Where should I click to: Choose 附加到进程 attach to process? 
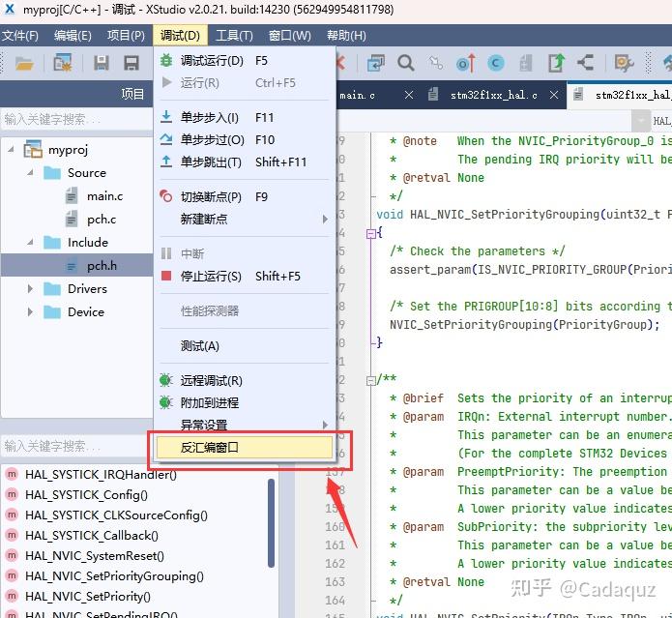coord(245,403)
